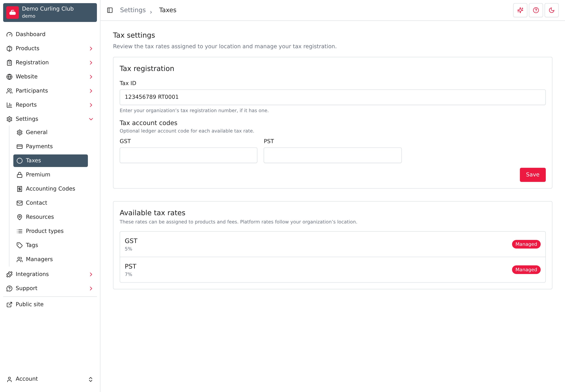Open General settings page

(x=50, y=132)
